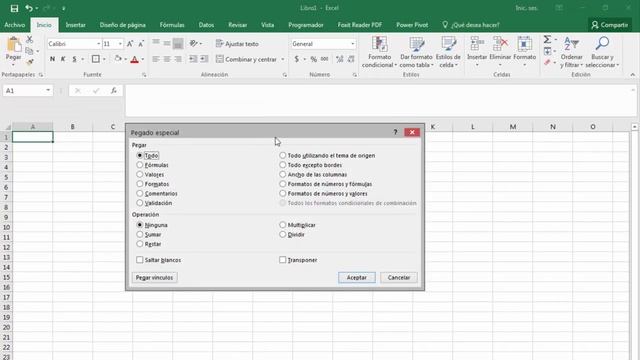Select the Formatos radio option
The width and height of the screenshot is (640, 360).
click(x=140, y=184)
